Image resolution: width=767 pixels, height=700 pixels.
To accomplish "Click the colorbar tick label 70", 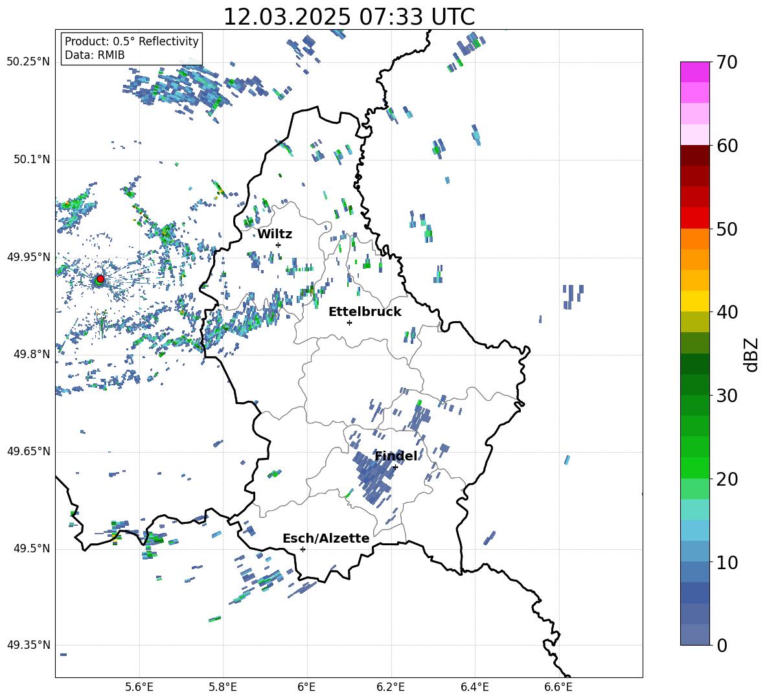I will point(727,63).
